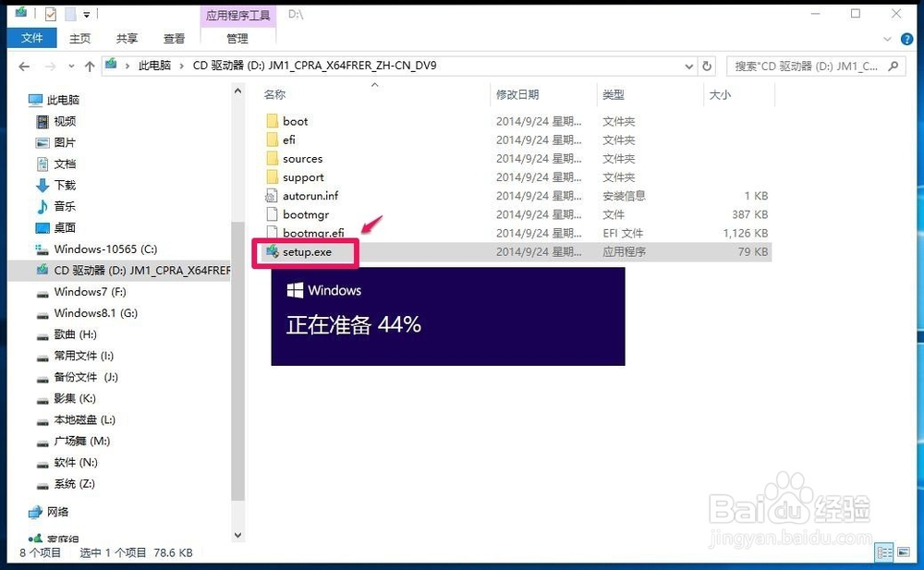Select the 软件 (N:) drive

point(76,462)
